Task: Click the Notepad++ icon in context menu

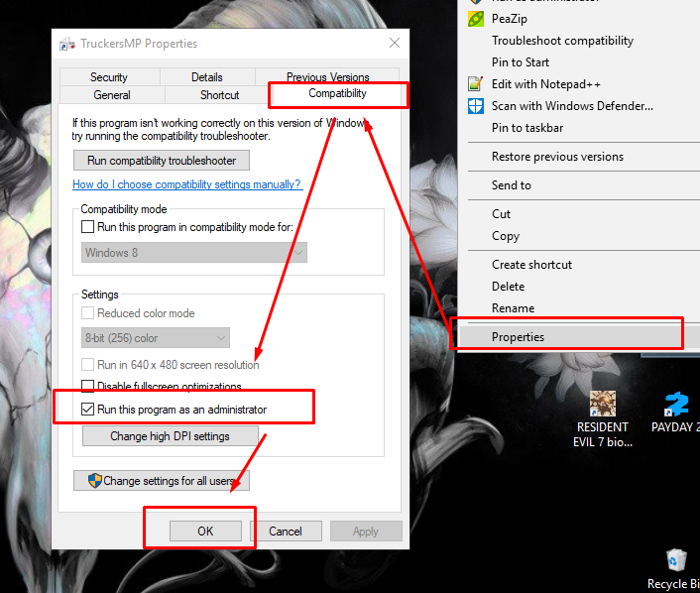Action: [x=476, y=84]
